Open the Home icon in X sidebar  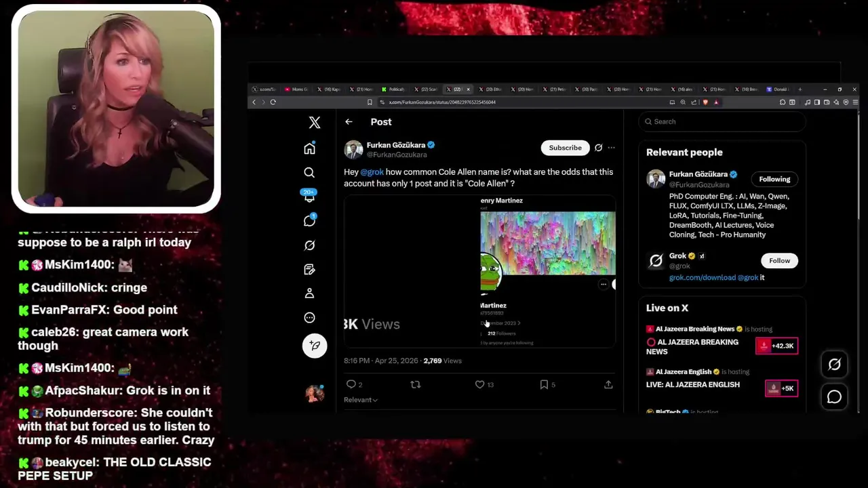click(x=309, y=148)
